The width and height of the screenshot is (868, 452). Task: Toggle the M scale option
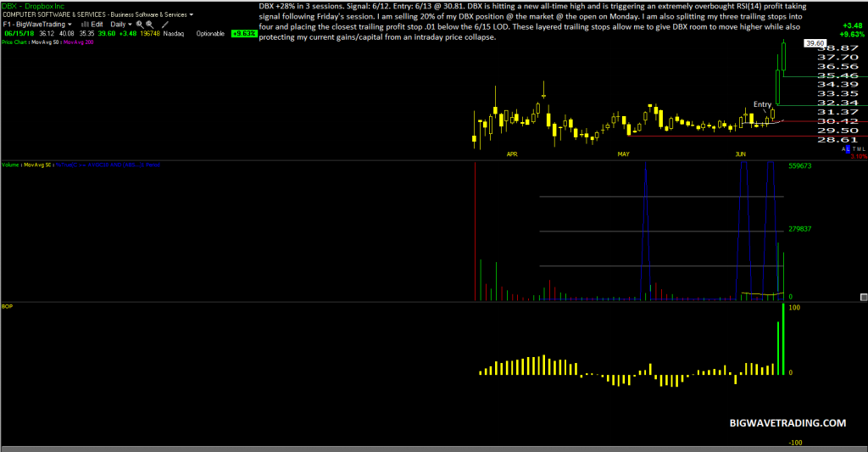pyautogui.click(x=859, y=149)
